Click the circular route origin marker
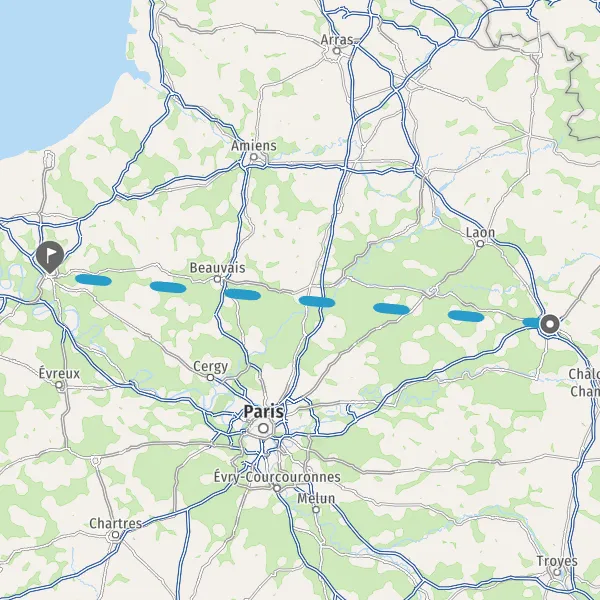Image resolution: width=600 pixels, height=600 pixels. pyautogui.click(x=550, y=324)
